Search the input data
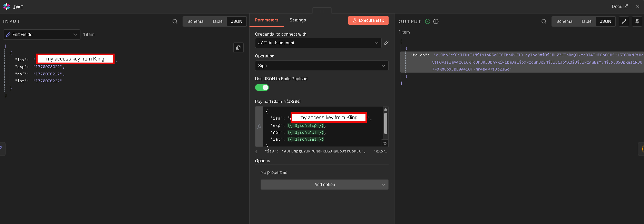This screenshot has height=224, width=644. pyautogui.click(x=175, y=21)
